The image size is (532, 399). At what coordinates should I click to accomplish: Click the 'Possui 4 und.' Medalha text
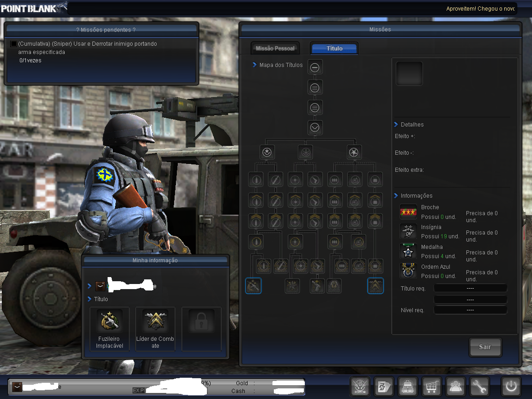coord(438,256)
